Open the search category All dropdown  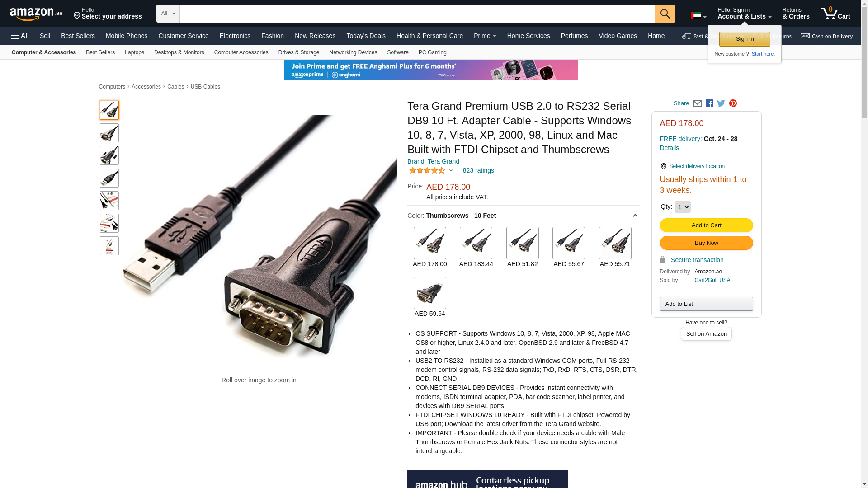tap(168, 14)
